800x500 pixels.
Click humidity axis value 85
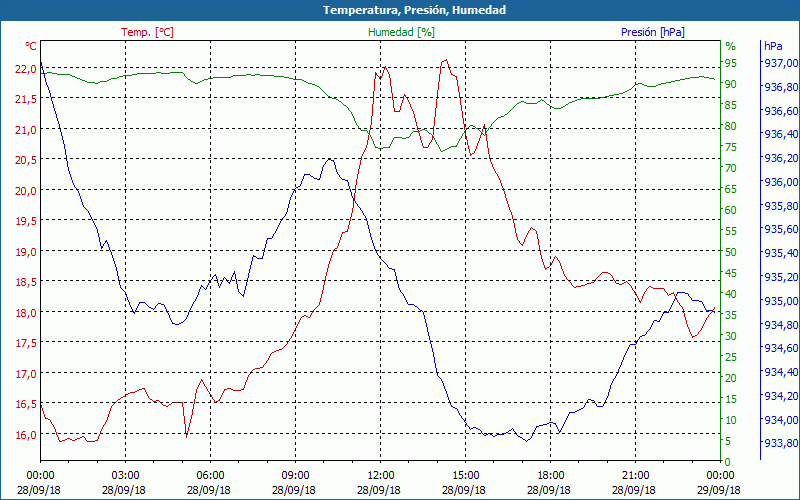click(731, 105)
